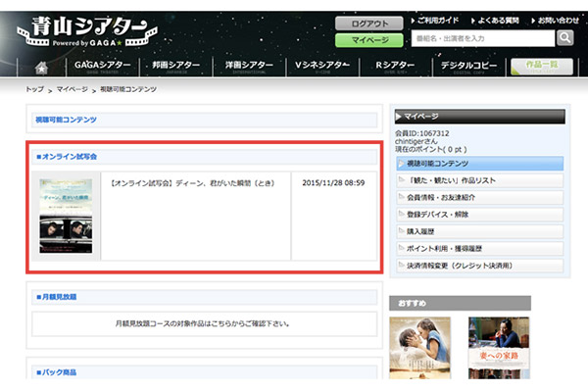This screenshot has height=391, width=588.
Task: Click 作品一覧 button in navigation
Action: (542, 67)
